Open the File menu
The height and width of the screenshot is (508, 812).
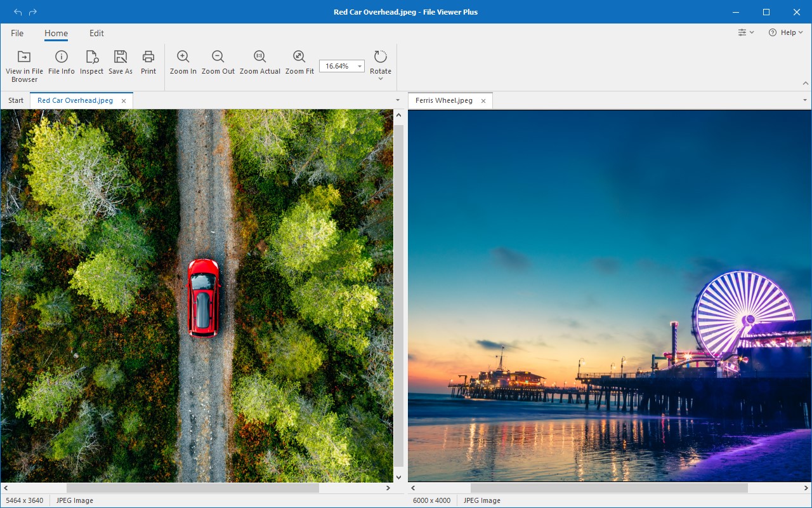(17, 33)
